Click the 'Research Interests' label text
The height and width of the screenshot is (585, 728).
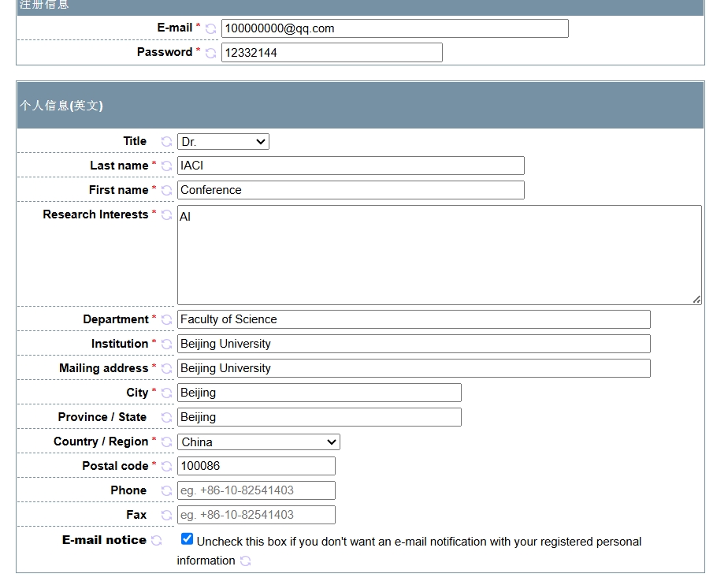pyautogui.click(x=95, y=214)
